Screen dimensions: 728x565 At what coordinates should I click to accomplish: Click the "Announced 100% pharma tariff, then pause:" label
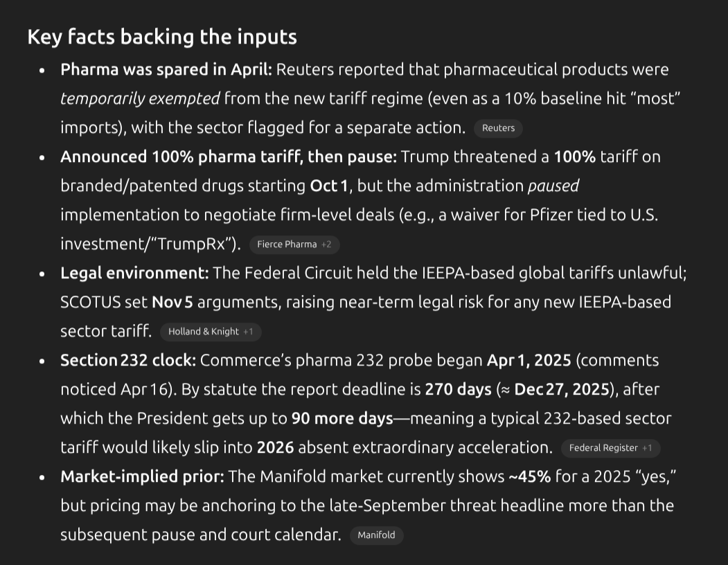click(229, 157)
